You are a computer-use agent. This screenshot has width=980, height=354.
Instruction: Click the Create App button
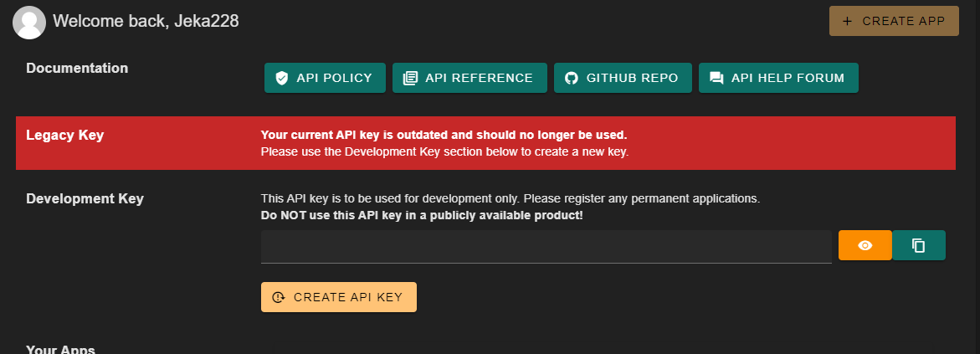coord(894,21)
